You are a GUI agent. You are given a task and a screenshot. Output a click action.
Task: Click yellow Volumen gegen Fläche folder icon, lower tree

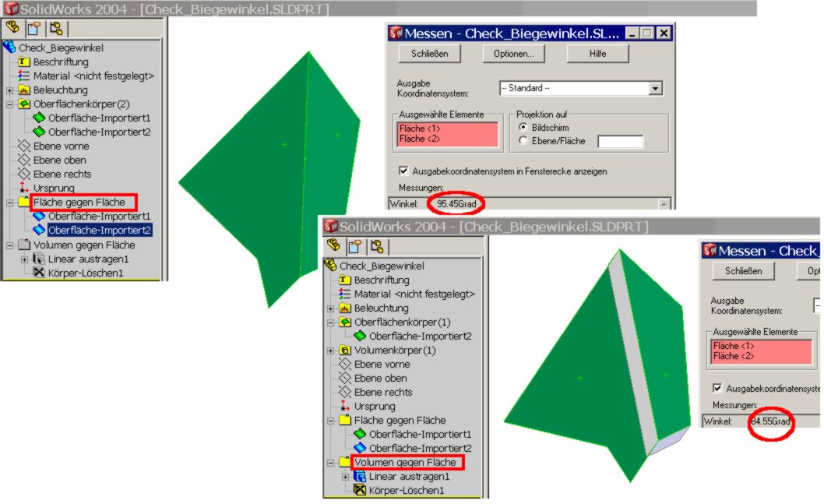(345, 463)
